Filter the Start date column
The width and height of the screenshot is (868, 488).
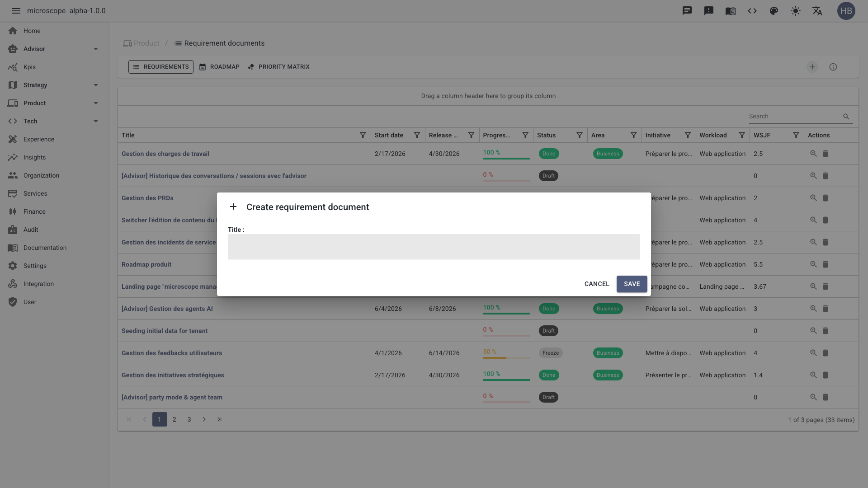[417, 135]
